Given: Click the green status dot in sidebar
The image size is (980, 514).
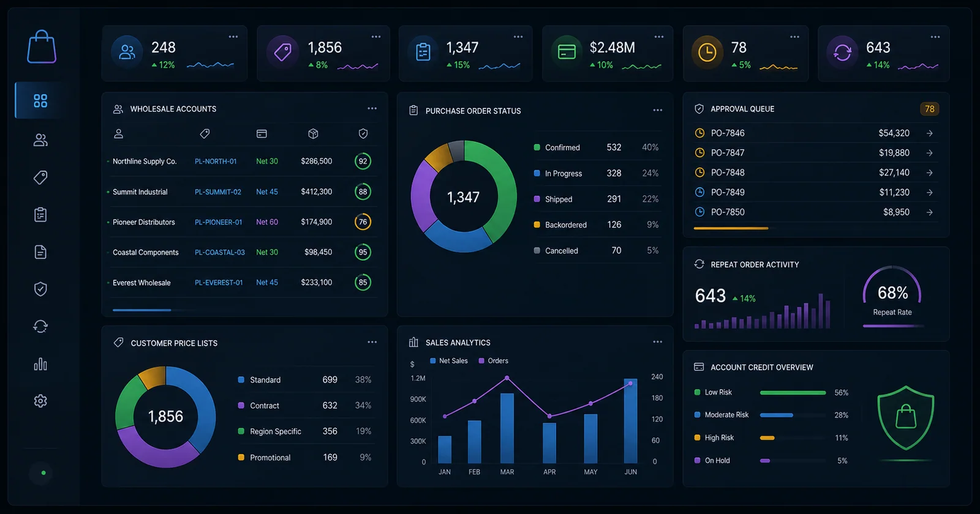Looking at the screenshot, I should point(43,473).
